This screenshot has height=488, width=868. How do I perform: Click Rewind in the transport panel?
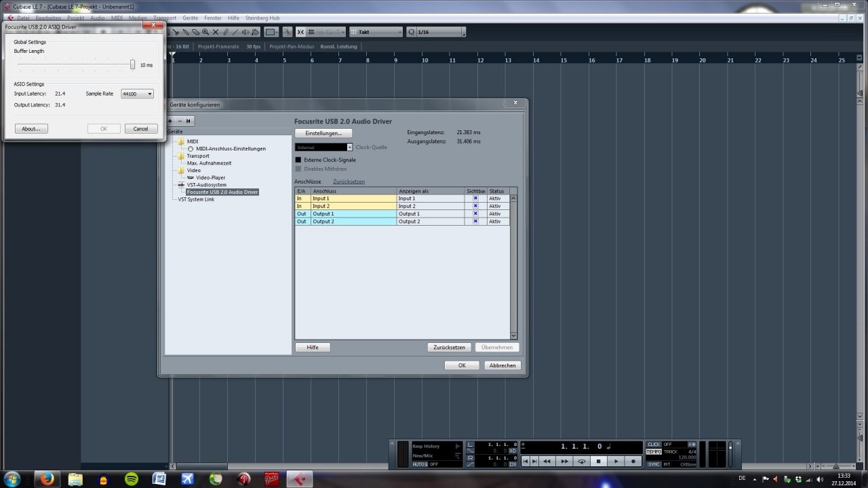[x=547, y=461]
